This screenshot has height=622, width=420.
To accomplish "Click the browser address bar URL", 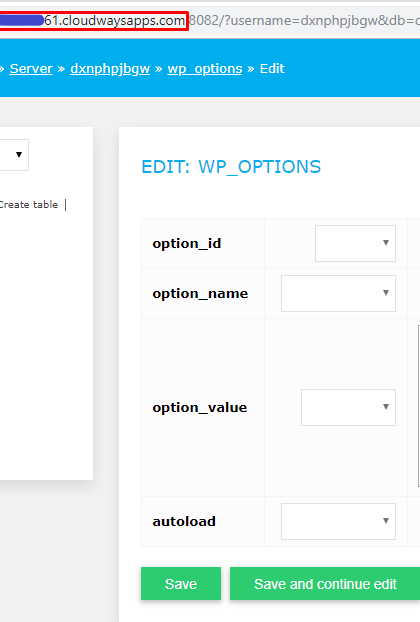I will click(x=210, y=20).
